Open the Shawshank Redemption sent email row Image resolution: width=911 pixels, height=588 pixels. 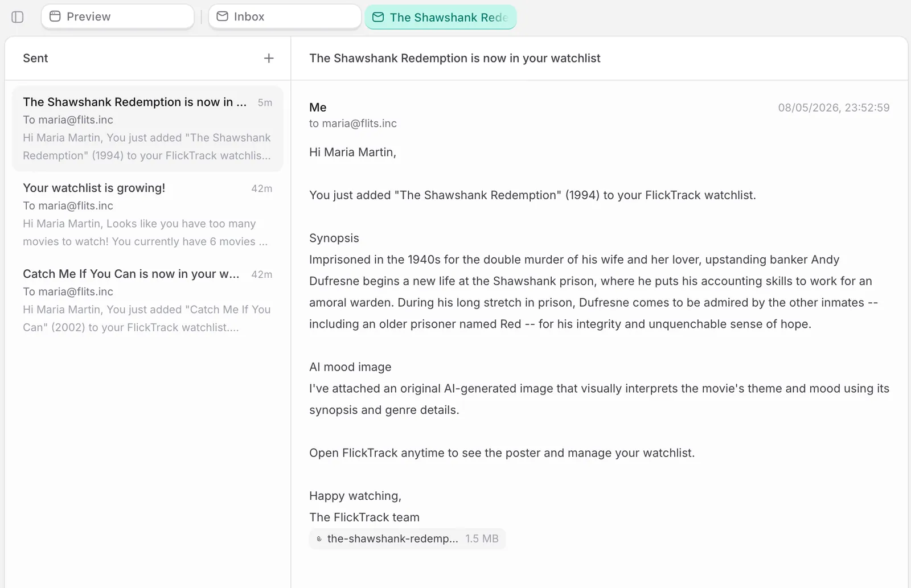(x=147, y=129)
